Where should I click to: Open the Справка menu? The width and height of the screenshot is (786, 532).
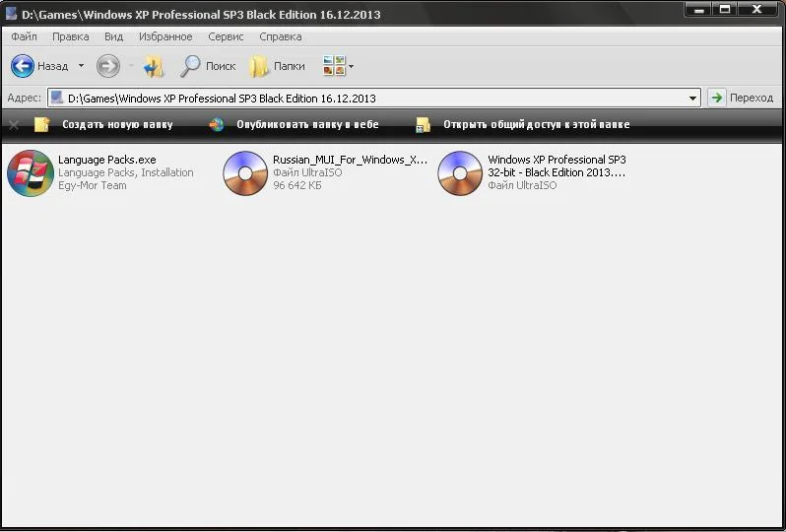click(280, 36)
